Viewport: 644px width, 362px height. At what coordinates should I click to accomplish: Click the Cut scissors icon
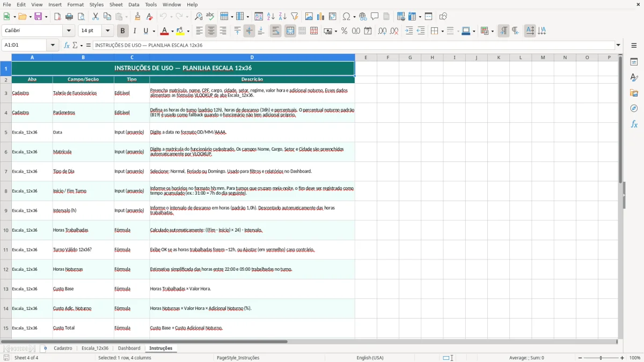[96, 17]
